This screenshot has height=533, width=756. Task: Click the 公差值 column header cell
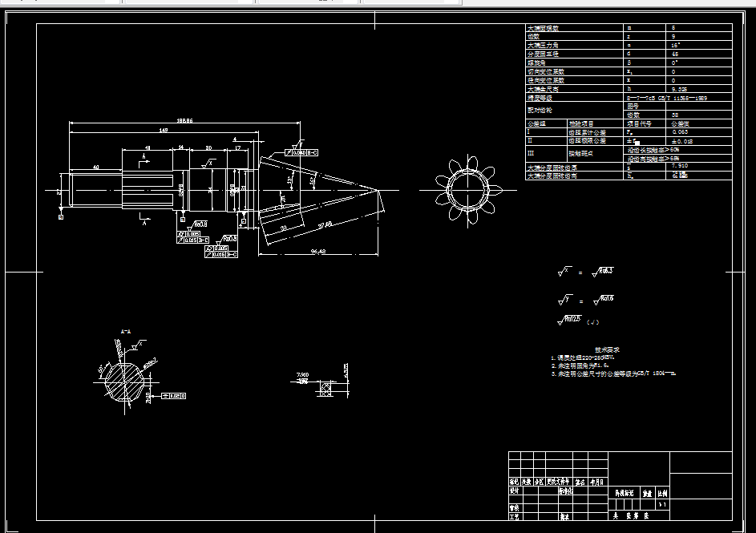point(699,124)
